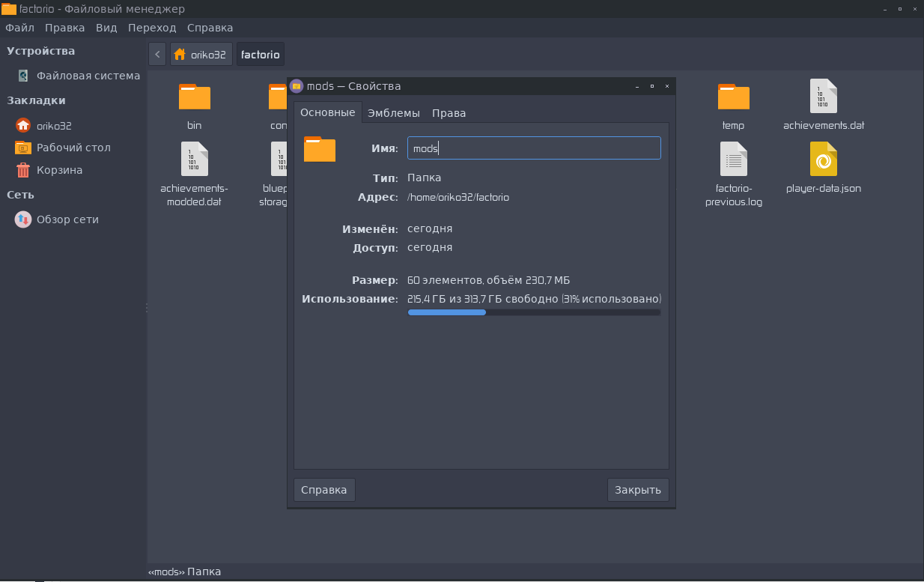The height and width of the screenshot is (582, 924).
Task: Click the disk usage progress bar
Action: pyautogui.click(x=534, y=312)
